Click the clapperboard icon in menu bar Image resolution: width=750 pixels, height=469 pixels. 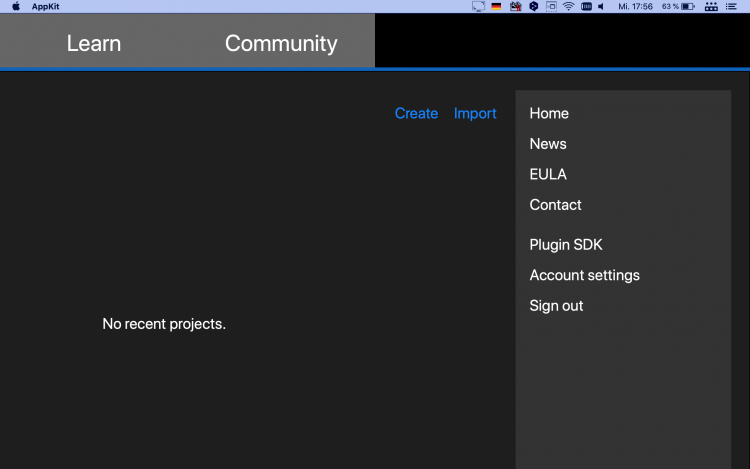pos(515,6)
